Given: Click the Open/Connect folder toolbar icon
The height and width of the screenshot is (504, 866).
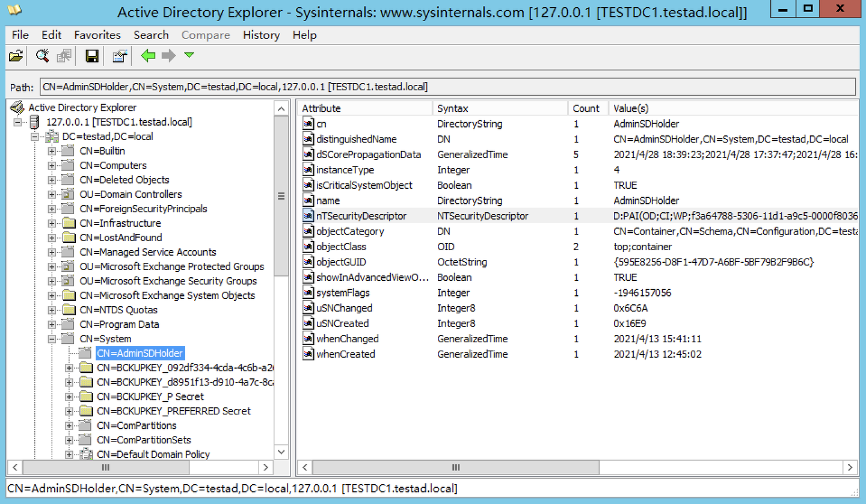Looking at the screenshot, I should 16,56.
